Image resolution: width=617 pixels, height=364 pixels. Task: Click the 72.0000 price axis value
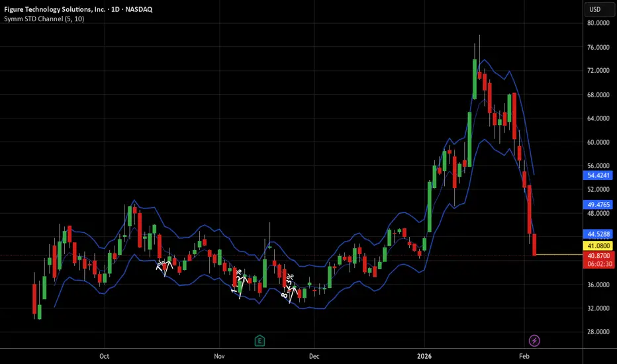598,70
